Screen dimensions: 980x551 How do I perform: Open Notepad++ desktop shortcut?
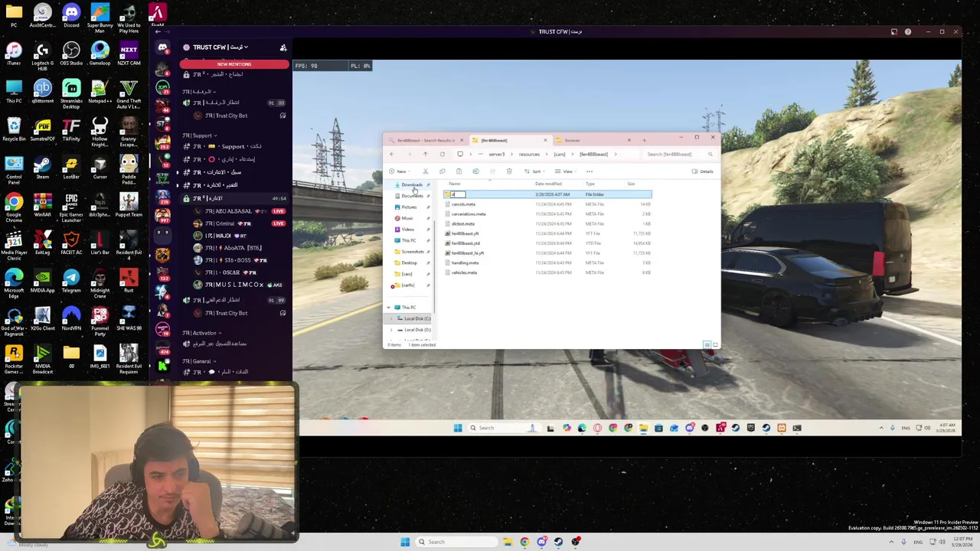tap(100, 91)
